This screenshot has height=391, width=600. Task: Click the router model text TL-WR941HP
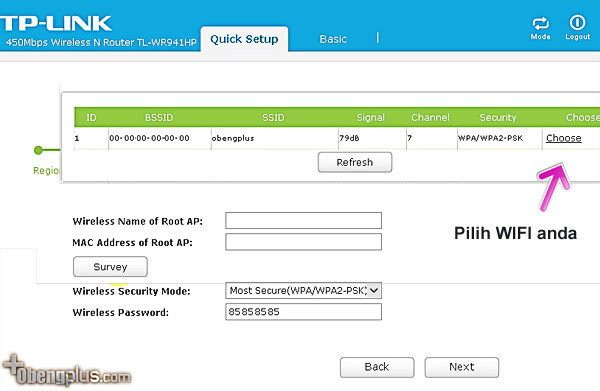[166, 42]
